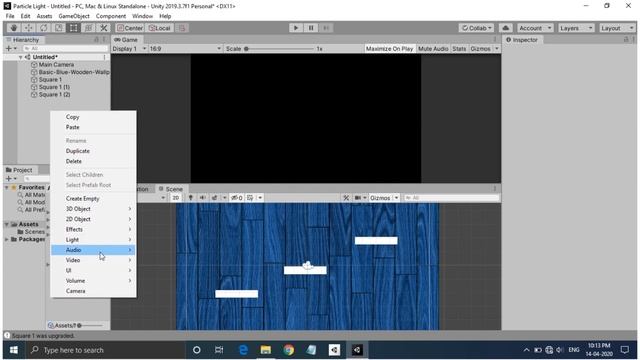Select the Inspector tab
Viewport: 640px width, 360px height.
coord(522,40)
